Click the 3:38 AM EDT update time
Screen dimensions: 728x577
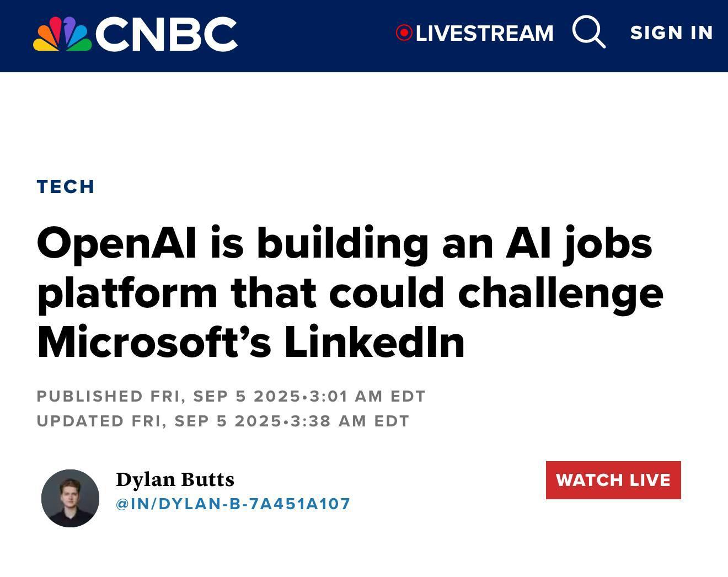click(x=350, y=421)
